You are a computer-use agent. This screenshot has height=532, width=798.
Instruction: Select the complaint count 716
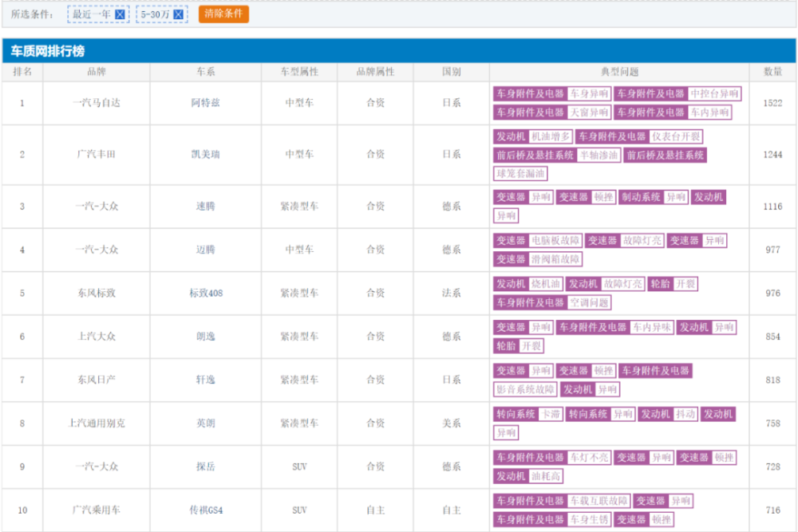(x=772, y=510)
